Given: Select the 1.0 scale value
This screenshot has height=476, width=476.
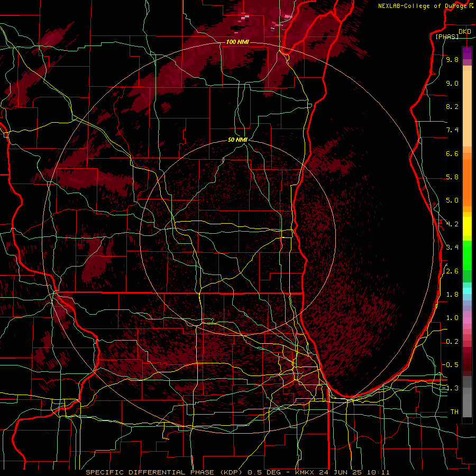Looking at the screenshot, I should [452, 318].
